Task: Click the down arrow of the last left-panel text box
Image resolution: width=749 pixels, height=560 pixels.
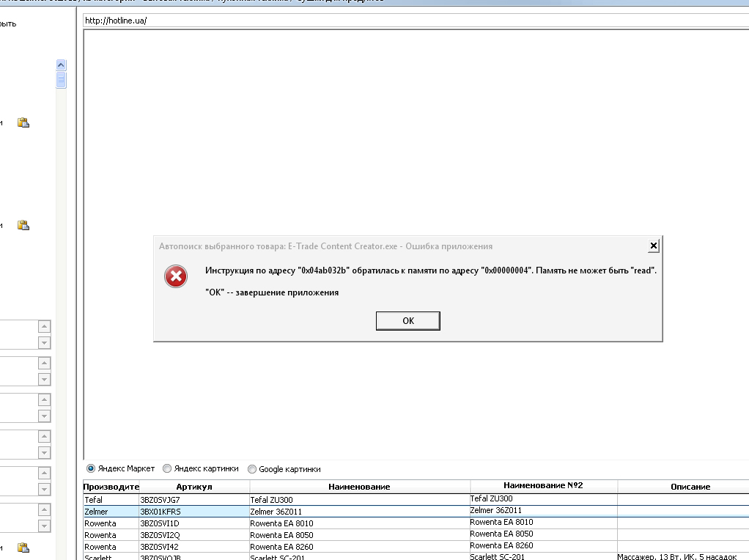Action: pos(44,526)
